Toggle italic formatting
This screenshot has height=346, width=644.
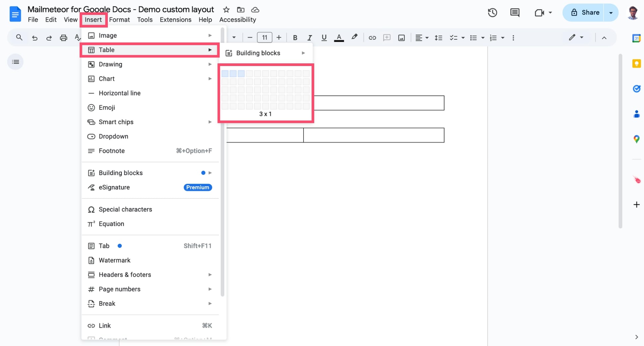[310, 38]
